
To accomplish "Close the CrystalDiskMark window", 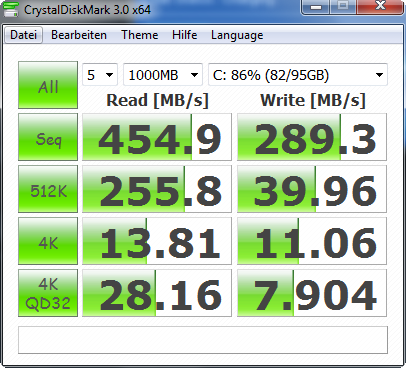I will [380, 7].
